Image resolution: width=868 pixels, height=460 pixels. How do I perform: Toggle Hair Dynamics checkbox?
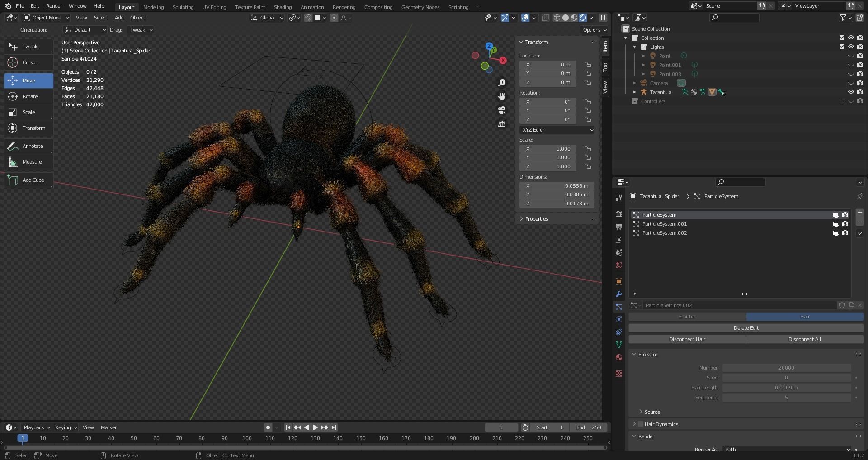641,424
